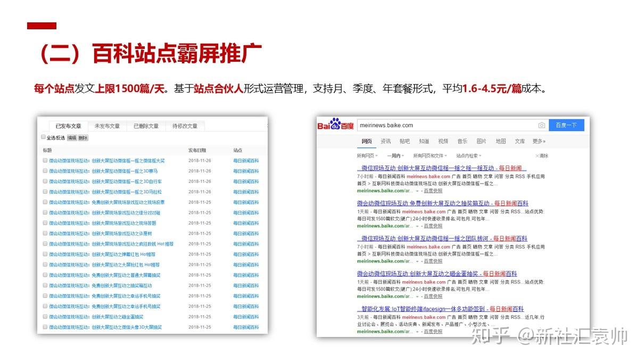Viewport: 644px width, 362px height.
Task: Check the 3D自行车 article row
Action: point(45,182)
